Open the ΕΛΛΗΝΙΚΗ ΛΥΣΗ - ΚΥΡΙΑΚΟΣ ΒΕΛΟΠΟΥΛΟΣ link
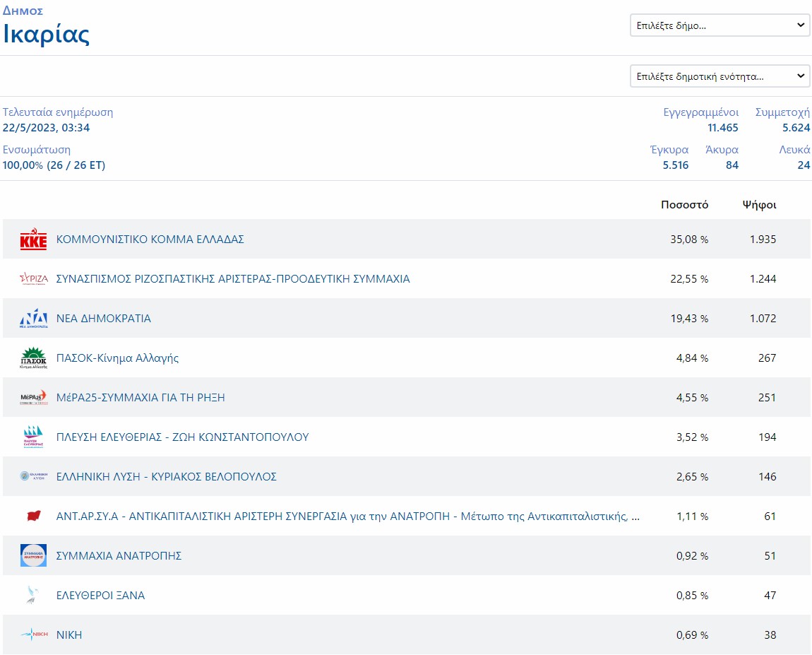The width and height of the screenshot is (812, 655). coord(166,477)
